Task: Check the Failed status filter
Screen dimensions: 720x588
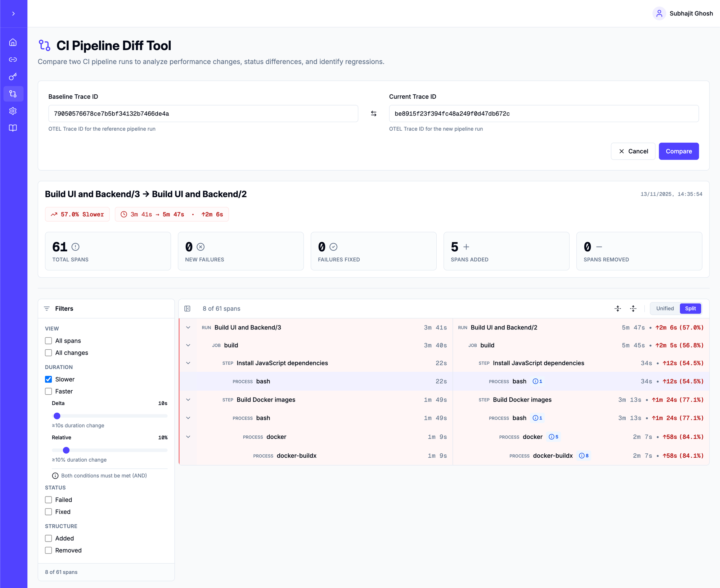Action: pos(49,500)
